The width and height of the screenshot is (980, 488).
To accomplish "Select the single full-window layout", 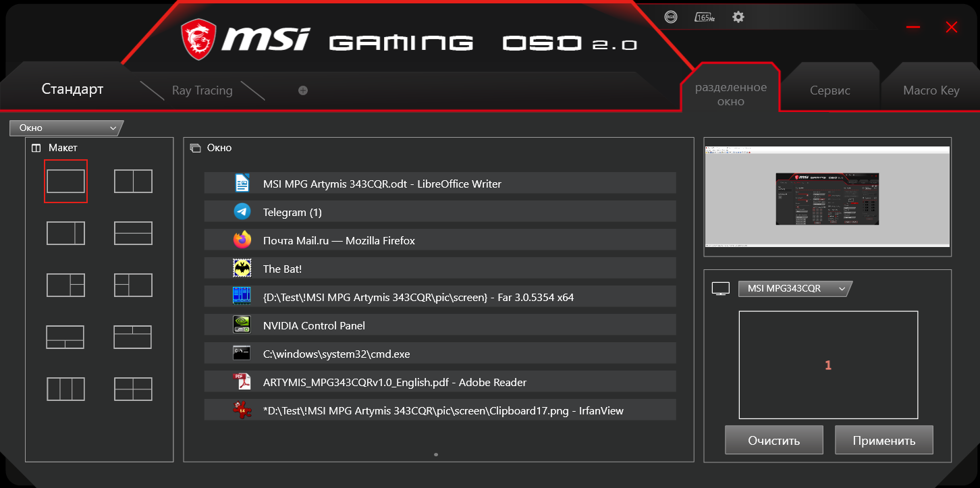I will pyautogui.click(x=65, y=181).
